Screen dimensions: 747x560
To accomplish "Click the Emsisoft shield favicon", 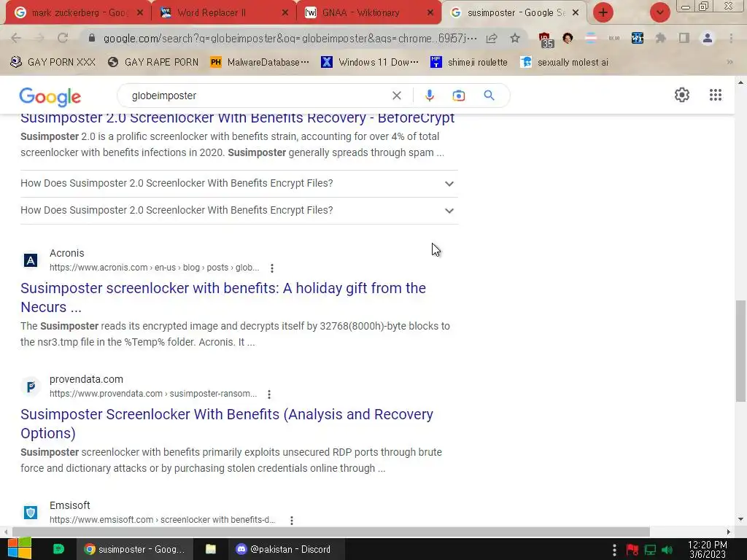I will click(x=31, y=513).
